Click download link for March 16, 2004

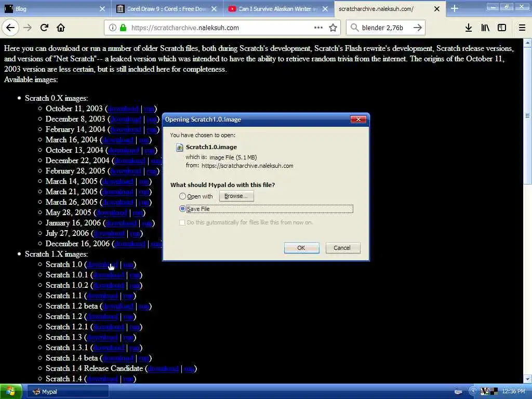tap(118, 140)
